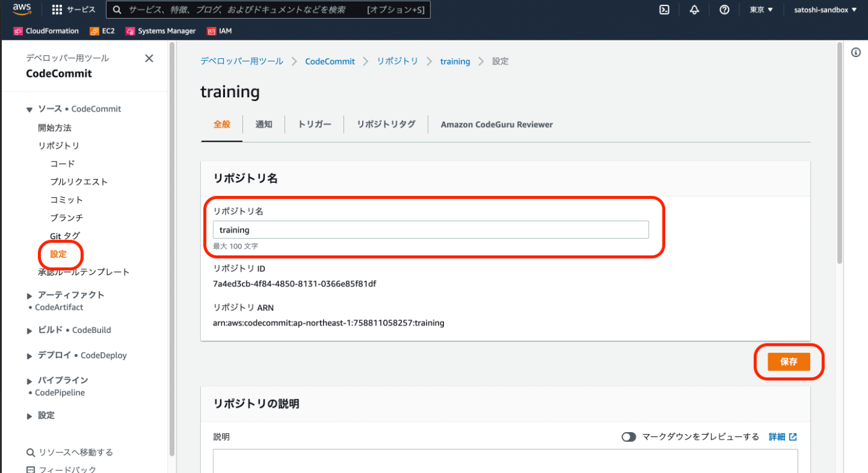This screenshot has height=473, width=868.
Task: Open コミット in sidebar
Action: [66, 200]
